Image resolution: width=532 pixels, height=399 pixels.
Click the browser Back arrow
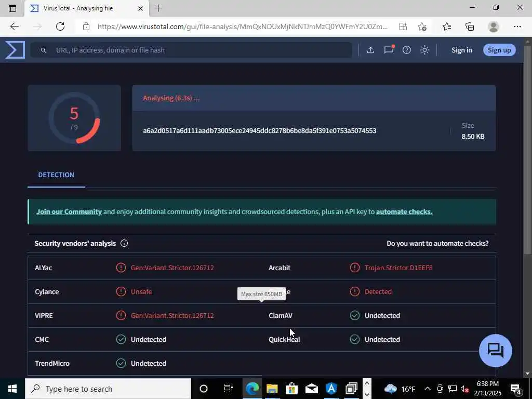click(14, 26)
